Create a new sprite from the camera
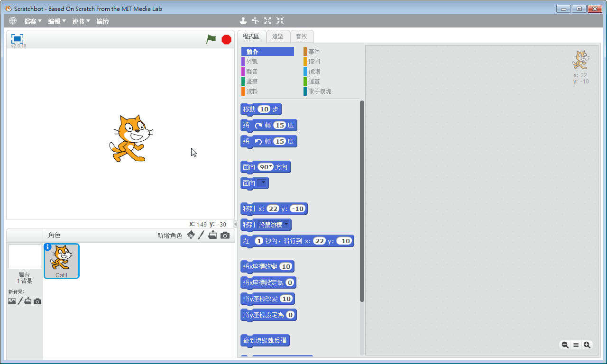Screen dimensions: 607x364 pos(225,235)
